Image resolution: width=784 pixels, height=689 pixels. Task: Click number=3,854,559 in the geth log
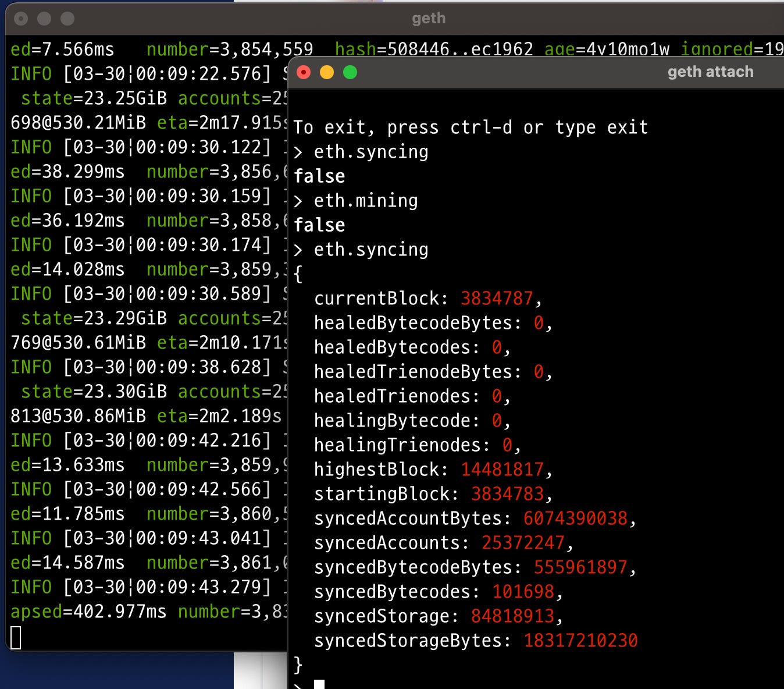coord(230,49)
